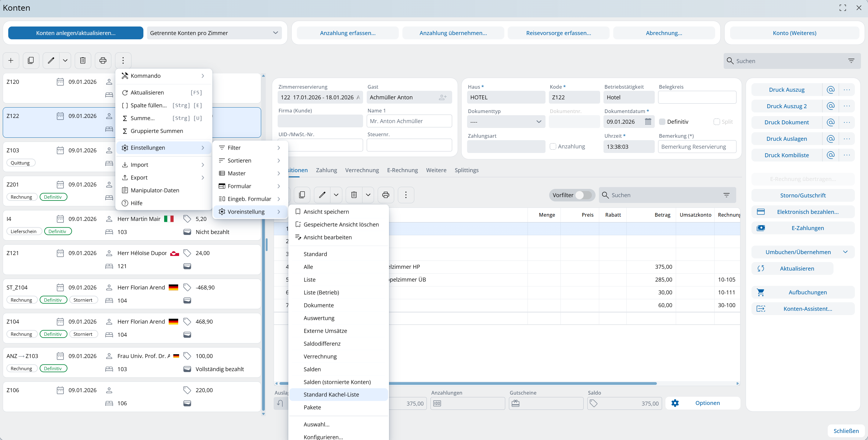The width and height of the screenshot is (868, 440).
Task: Expand the Dokumenttyp combo box
Action: pos(506,122)
